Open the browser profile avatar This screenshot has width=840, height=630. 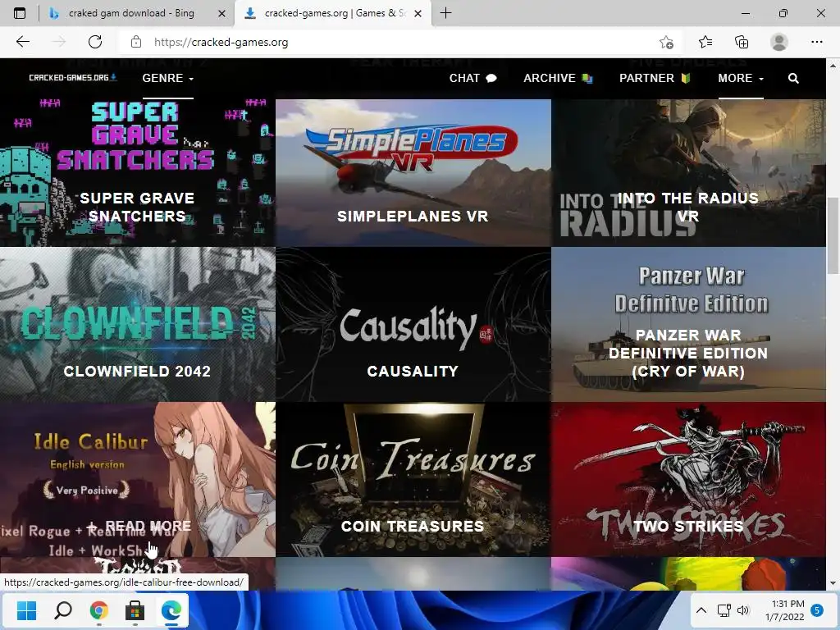tap(779, 42)
